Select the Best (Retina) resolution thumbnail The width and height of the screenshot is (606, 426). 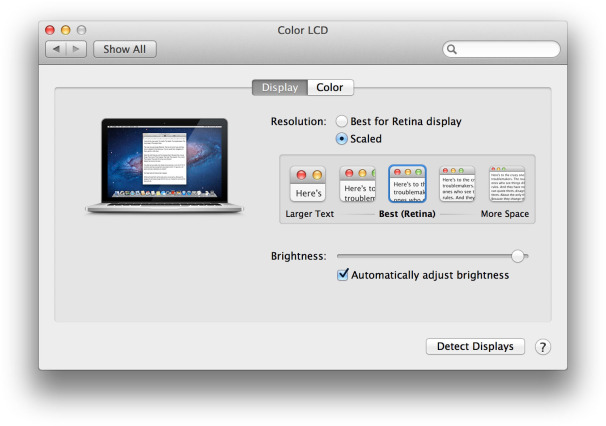coord(407,184)
